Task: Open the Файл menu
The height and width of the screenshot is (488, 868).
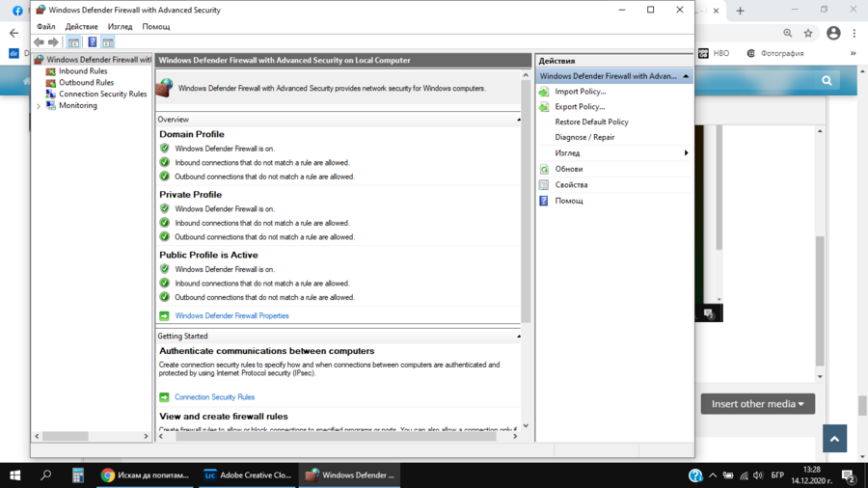Action: (x=46, y=27)
